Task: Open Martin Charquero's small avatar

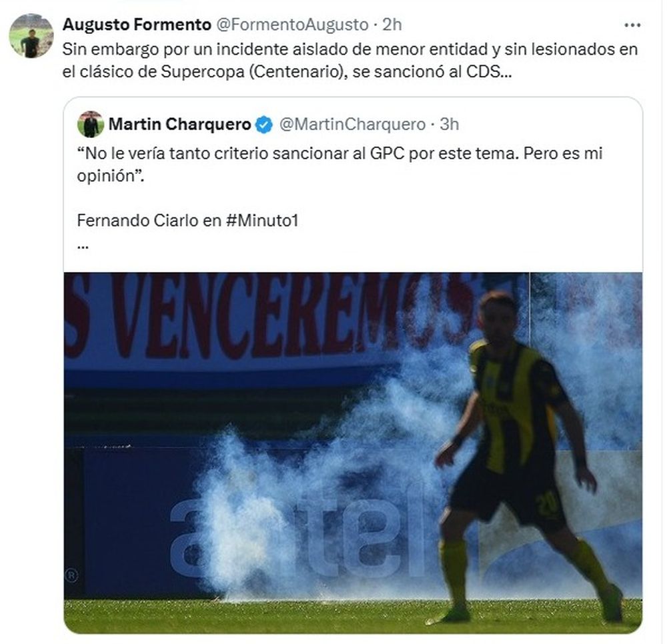Action: [x=91, y=124]
